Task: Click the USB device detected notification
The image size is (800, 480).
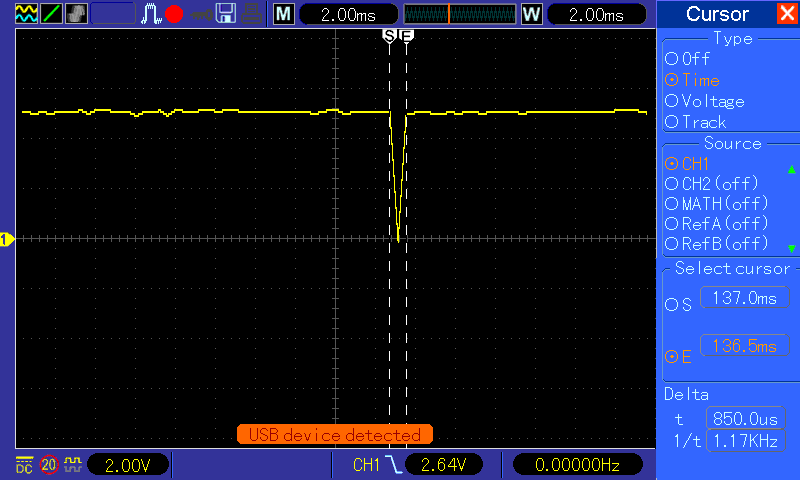Action: point(335,435)
